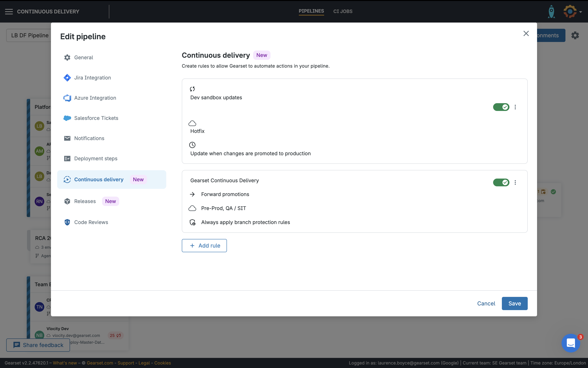
Task: Click the clock icon above the update schedule
Action: (x=192, y=145)
